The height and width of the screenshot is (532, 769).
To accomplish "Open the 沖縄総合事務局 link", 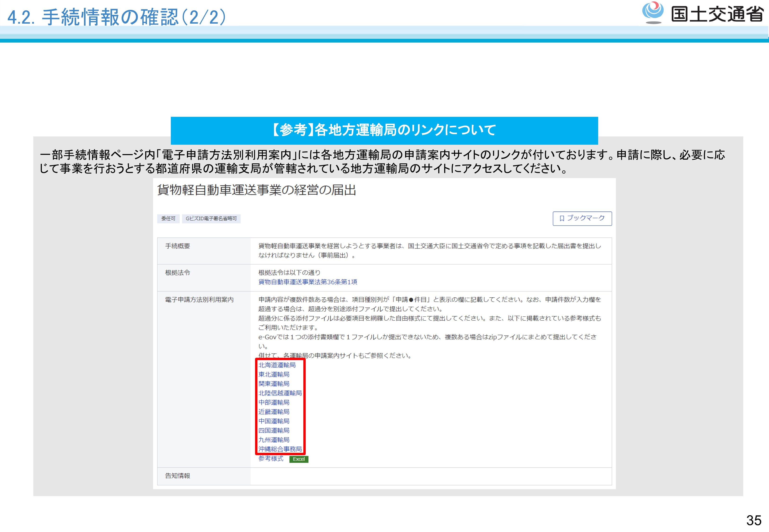I will point(280,449).
